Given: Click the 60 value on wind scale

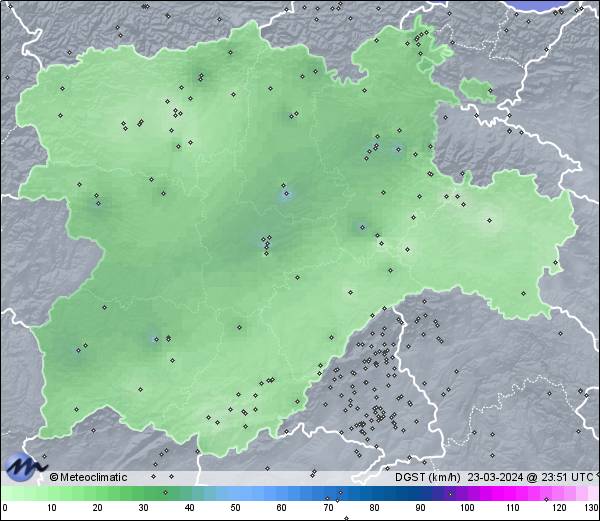Looking at the screenshot, I should coord(282,508).
